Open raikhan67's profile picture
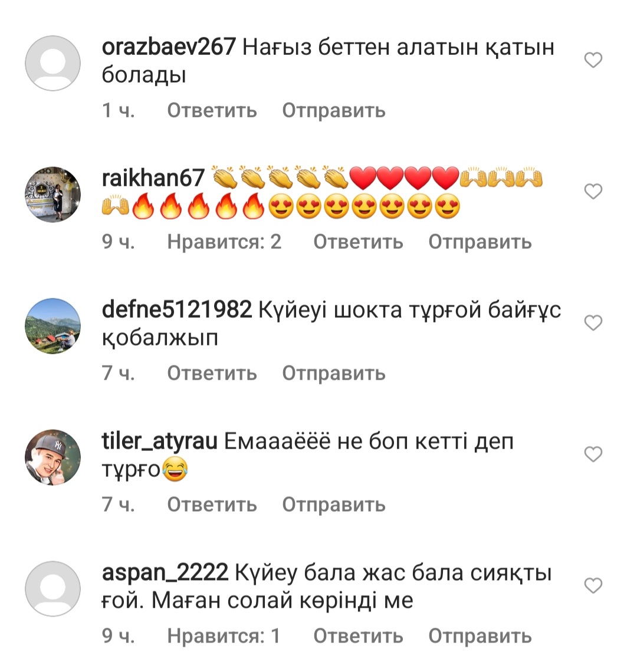Viewport: 637px width, 672px height. [52, 195]
